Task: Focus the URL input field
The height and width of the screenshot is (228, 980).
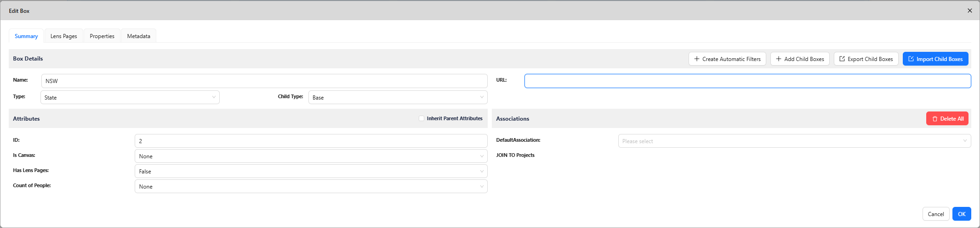Action: tap(748, 81)
